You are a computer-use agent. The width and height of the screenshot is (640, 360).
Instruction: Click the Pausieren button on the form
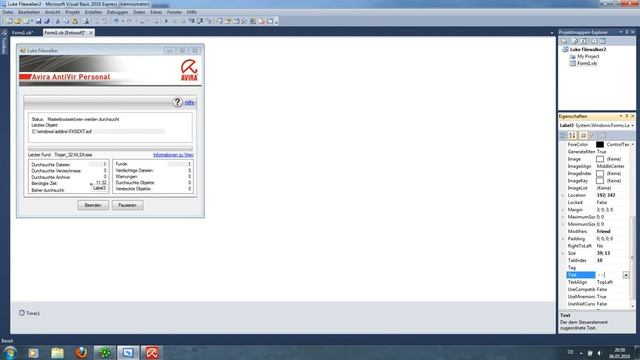tap(127, 205)
